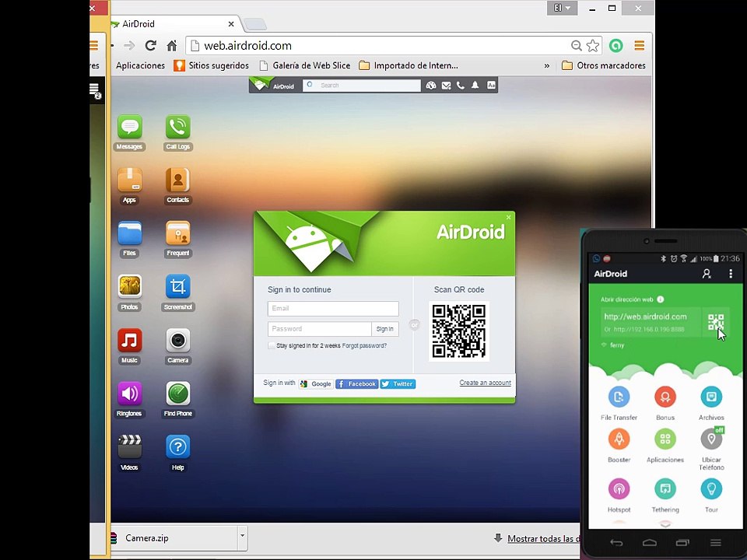This screenshot has height=560, width=747.
Task: Tap the Bonus icon on the phone
Action: point(665,397)
